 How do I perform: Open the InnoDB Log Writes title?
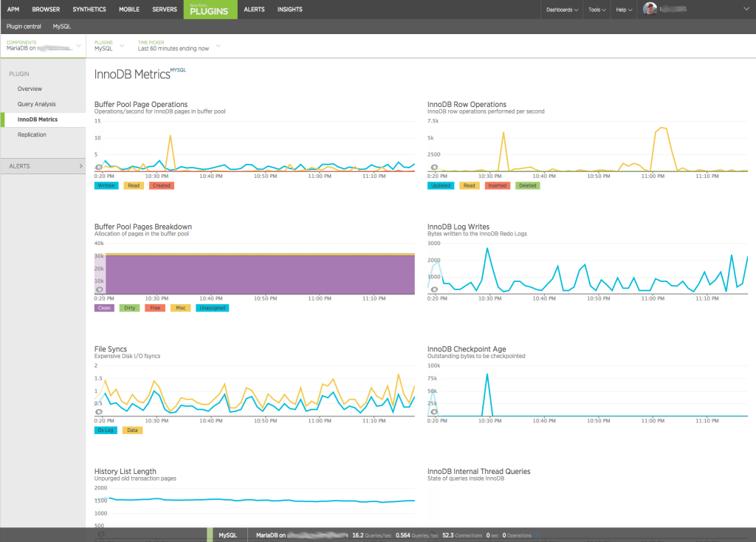click(458, 227)
